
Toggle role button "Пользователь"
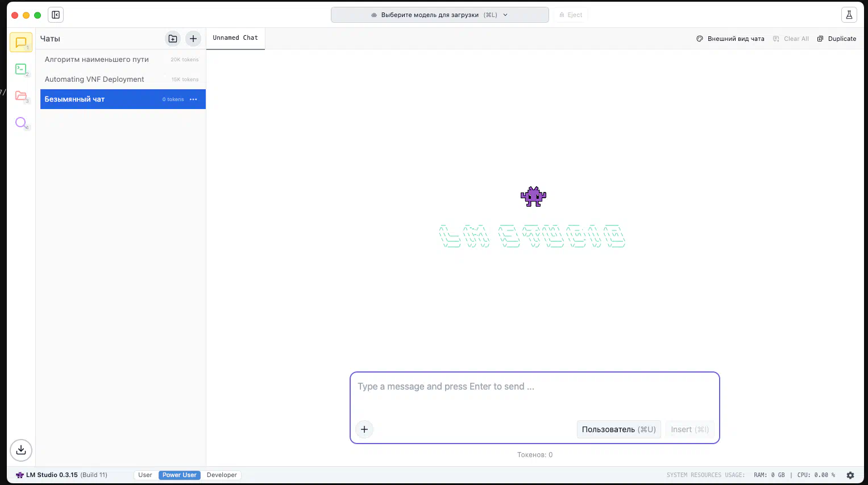click(618, 429)
